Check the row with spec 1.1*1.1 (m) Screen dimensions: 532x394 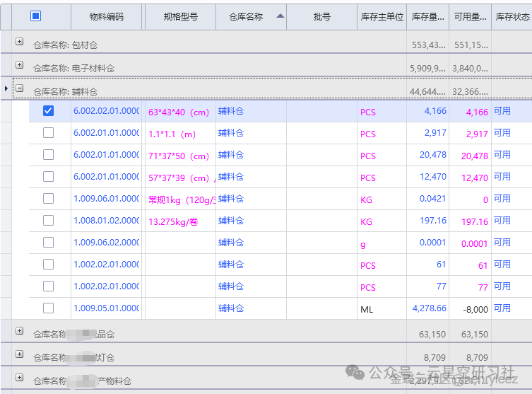point(48,133)
